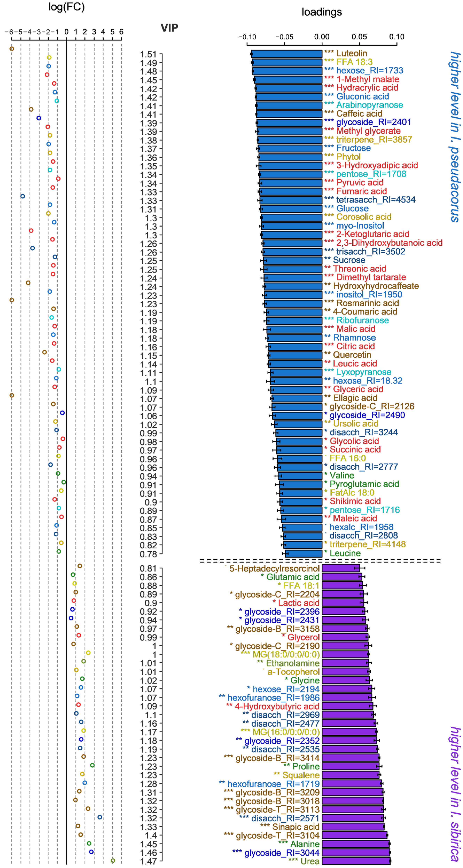Image resolution: width=463 pixels, height=868 pixels.
Task: Select the blue bar for Fructose
Action: (290, 148)
